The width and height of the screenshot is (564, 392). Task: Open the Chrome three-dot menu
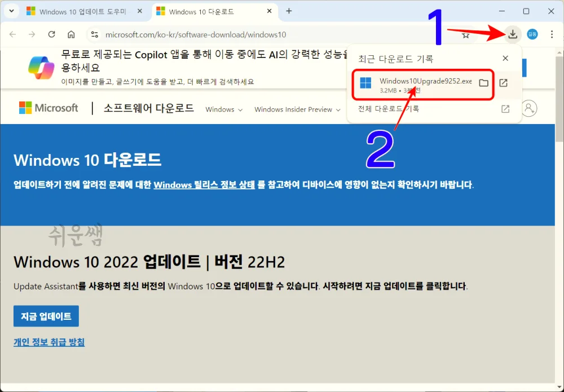(552, 34)
